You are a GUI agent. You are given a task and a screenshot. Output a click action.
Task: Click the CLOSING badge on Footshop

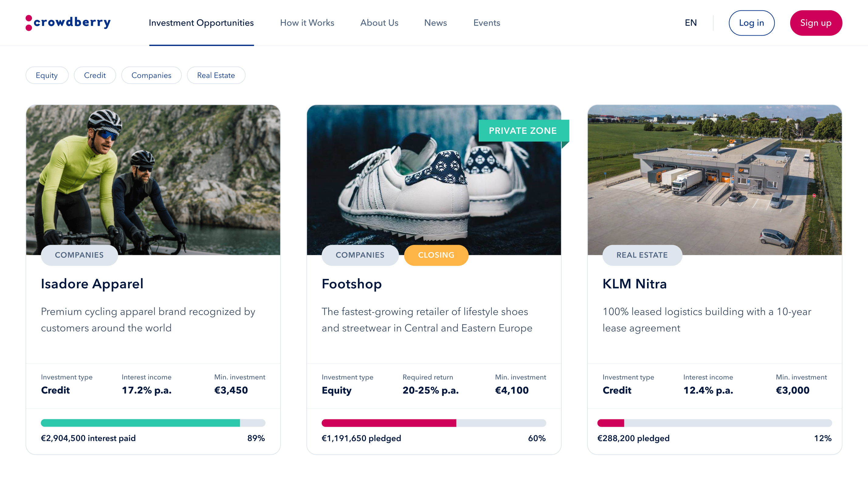436,255
